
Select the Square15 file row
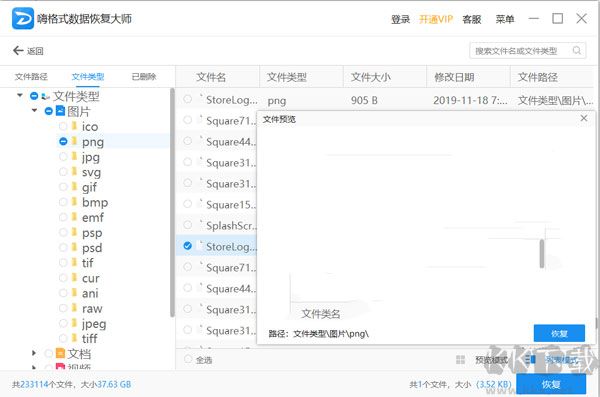(216, 204)
